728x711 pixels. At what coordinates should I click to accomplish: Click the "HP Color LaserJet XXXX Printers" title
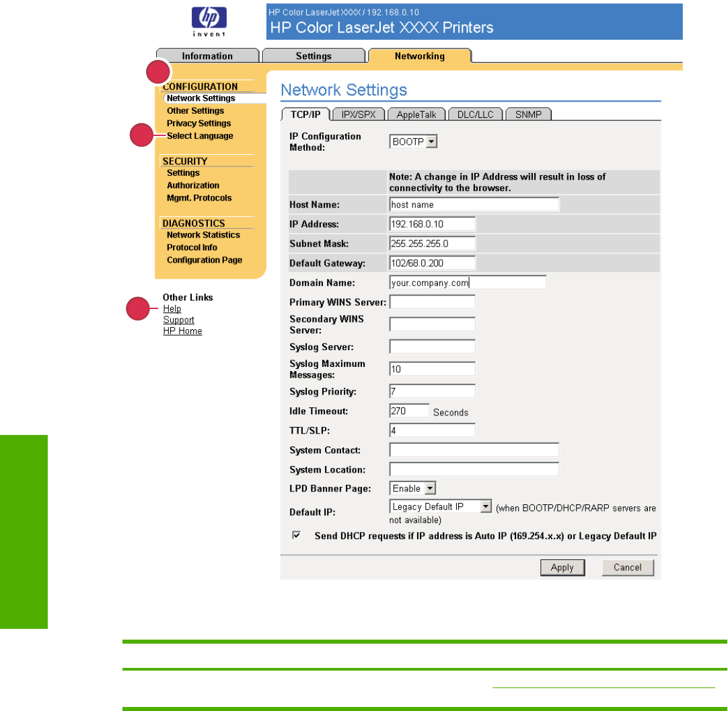(381, 28)
